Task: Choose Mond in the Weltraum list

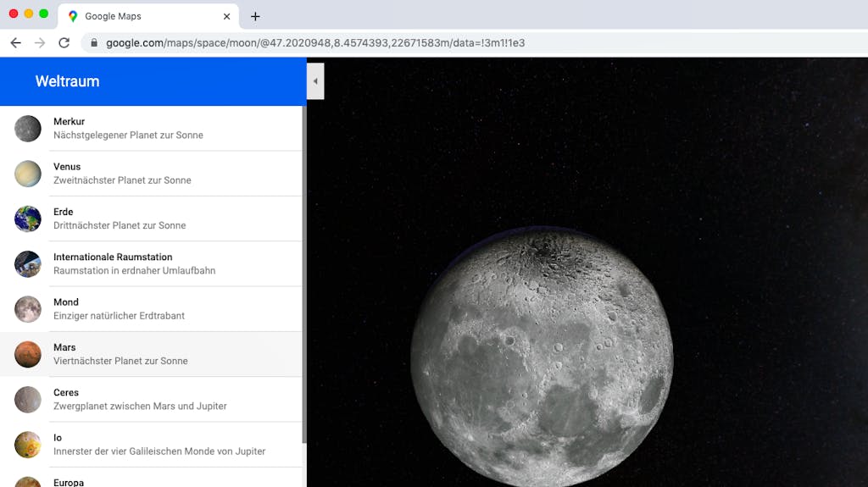Action: [x=151, y=309]
